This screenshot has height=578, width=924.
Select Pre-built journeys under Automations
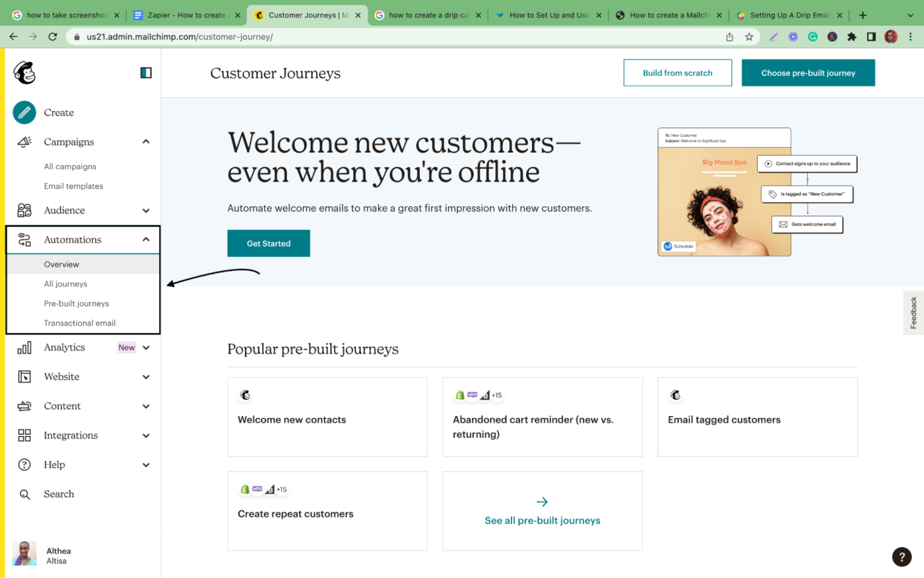tap(77, 304)
